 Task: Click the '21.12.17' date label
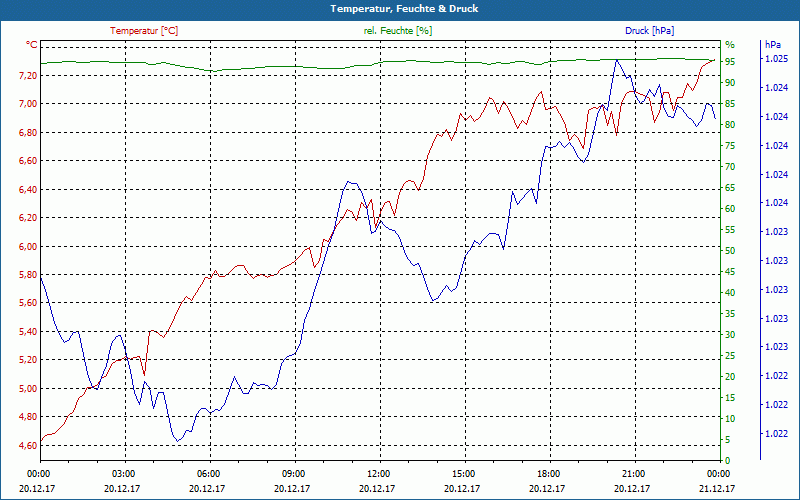[x=717, y=488]
